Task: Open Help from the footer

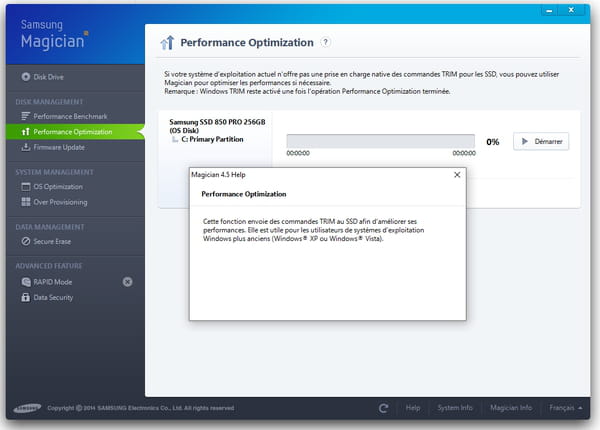Action: (x=413, y=408)
